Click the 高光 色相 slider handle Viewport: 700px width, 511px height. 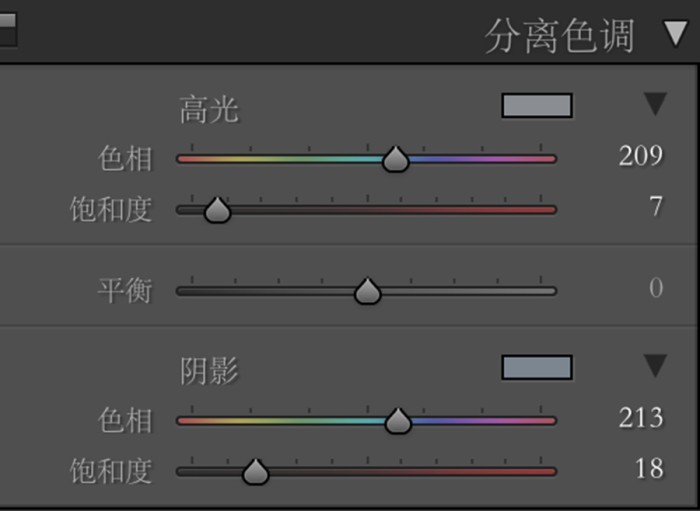click(396, 159)
